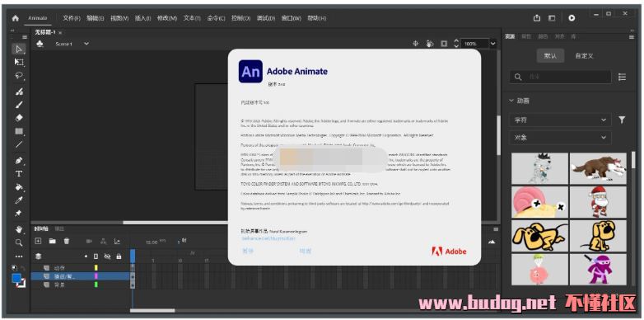The image size is (644, 320).
Task: Select the brown wolf asset thumbnail
Action: point(598,167)
